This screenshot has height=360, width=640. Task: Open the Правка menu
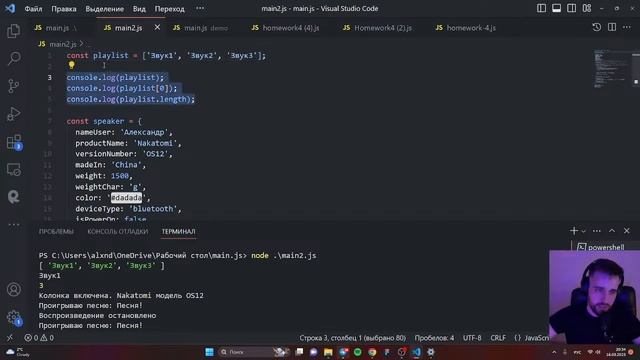click(x=64, y=9)
